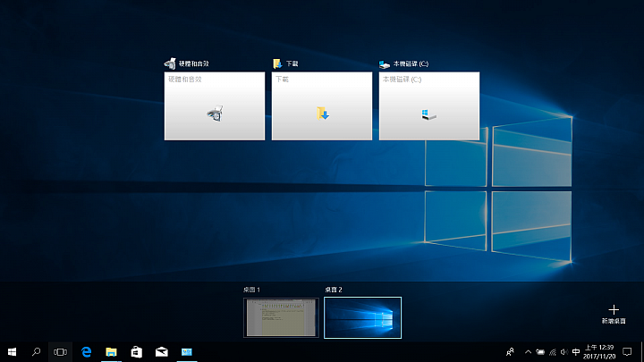This screenshot has width=644, height=362.
Task: Launch Microsoft Edge from the taskbar
Action: (86, 352)
